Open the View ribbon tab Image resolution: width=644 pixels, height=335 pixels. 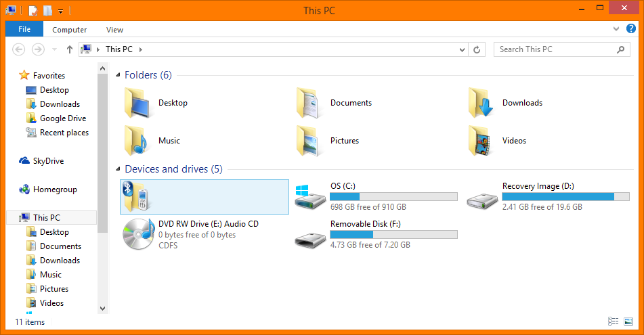tap(114, 30)
